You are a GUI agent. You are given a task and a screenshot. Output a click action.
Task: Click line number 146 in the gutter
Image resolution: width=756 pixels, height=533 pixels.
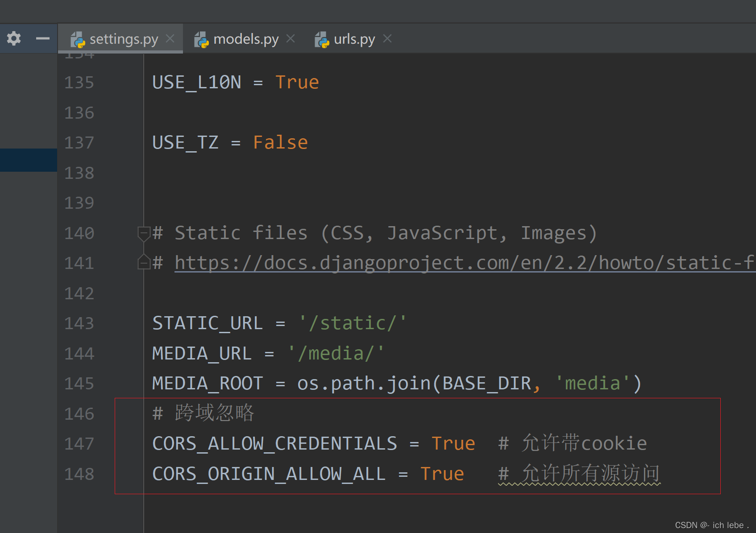pos(79,414)
